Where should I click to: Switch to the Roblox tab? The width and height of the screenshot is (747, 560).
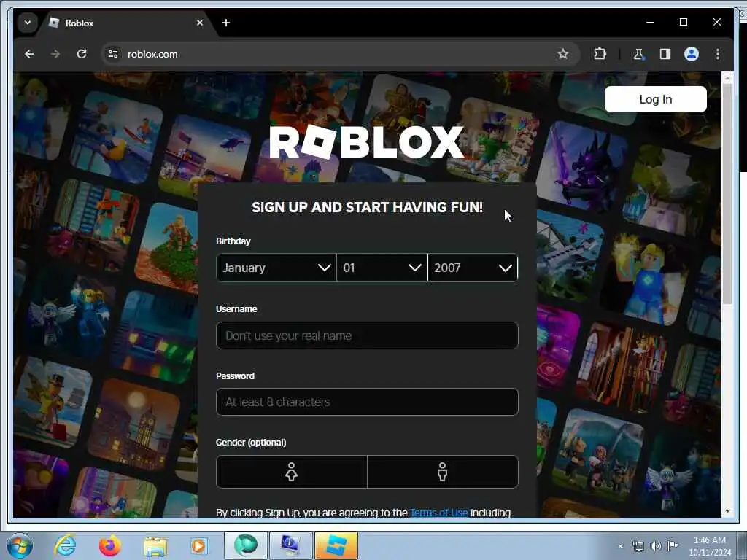[126, 23]
